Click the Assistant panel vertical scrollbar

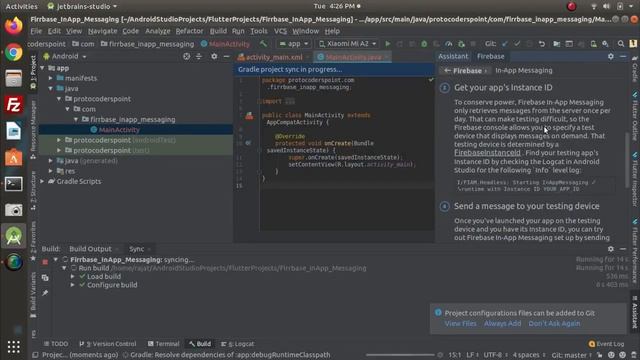(627, 160)
